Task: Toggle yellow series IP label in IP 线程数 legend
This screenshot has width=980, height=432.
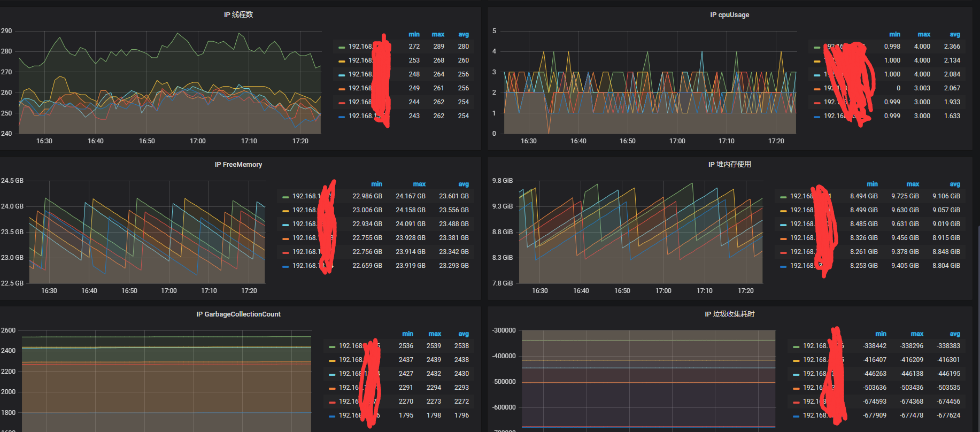Action: point(360,60)
